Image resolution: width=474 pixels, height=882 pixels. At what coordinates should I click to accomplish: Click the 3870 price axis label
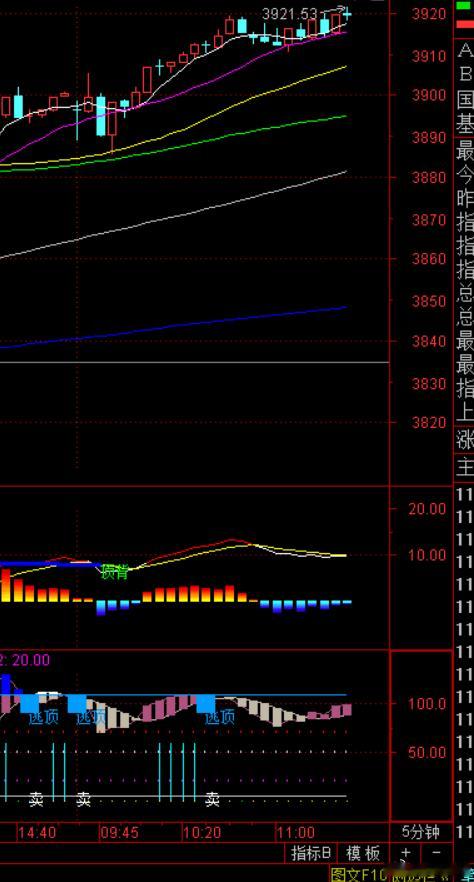tap(430, 219)
